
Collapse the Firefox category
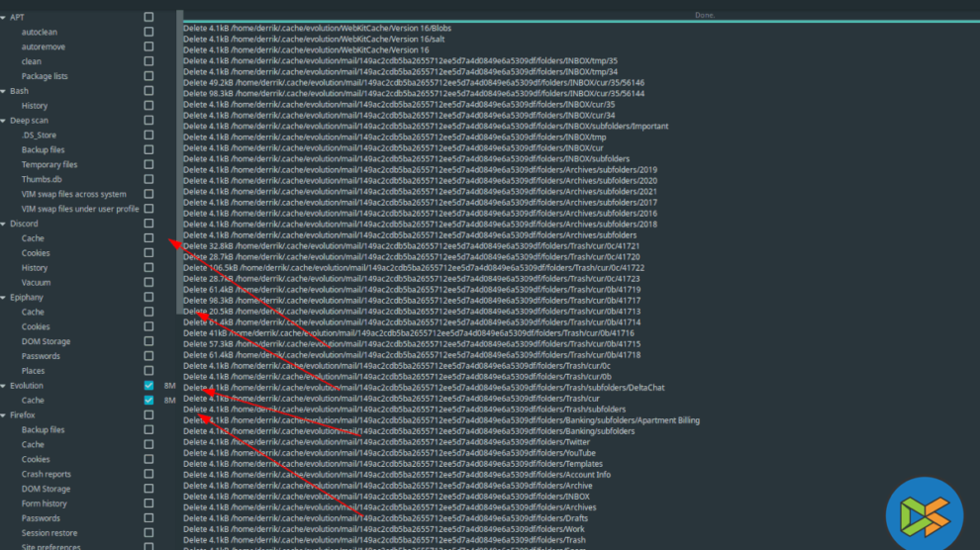coord(3,415)
